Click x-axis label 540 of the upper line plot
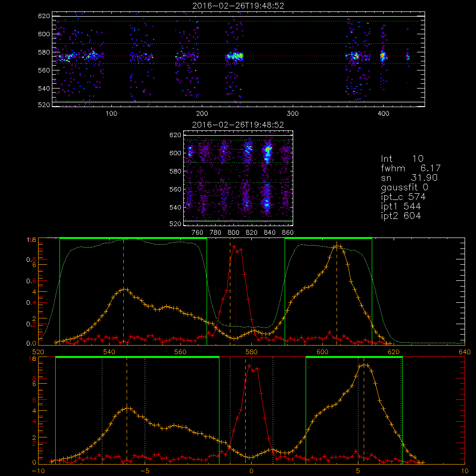 (109, 352)
